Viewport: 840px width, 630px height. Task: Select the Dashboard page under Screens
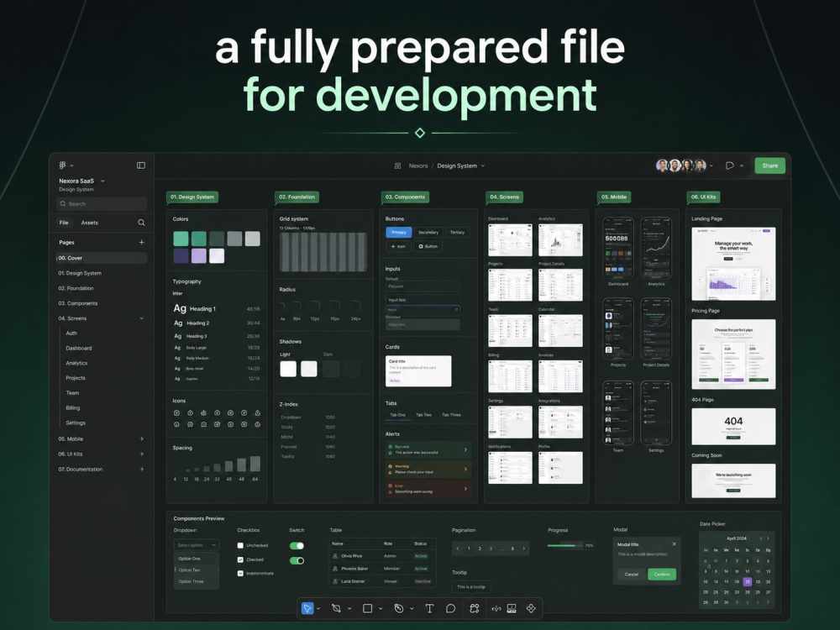pos(79,349)
